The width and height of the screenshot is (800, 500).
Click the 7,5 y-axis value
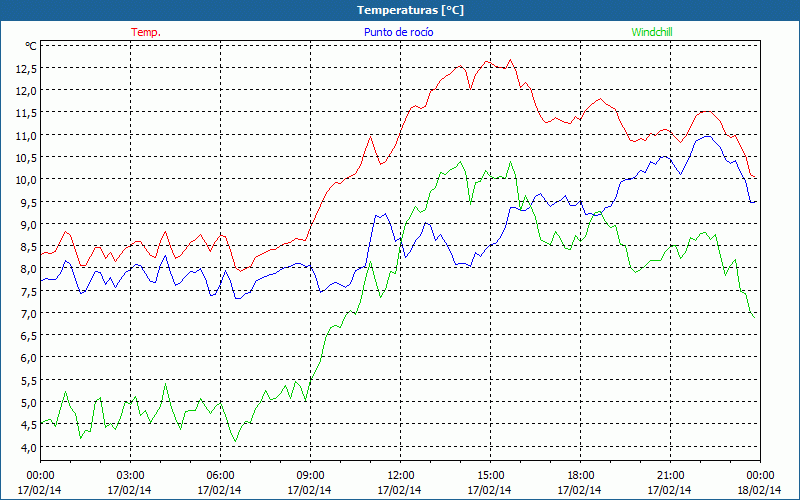[x=29, y=291]
